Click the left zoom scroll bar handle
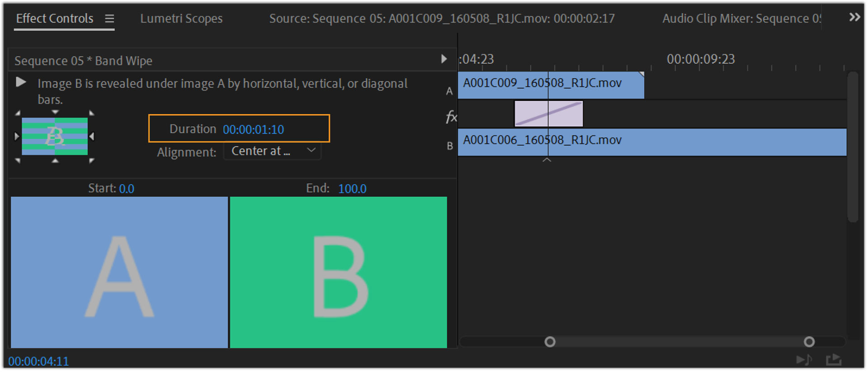 click(x=550, y=342)
